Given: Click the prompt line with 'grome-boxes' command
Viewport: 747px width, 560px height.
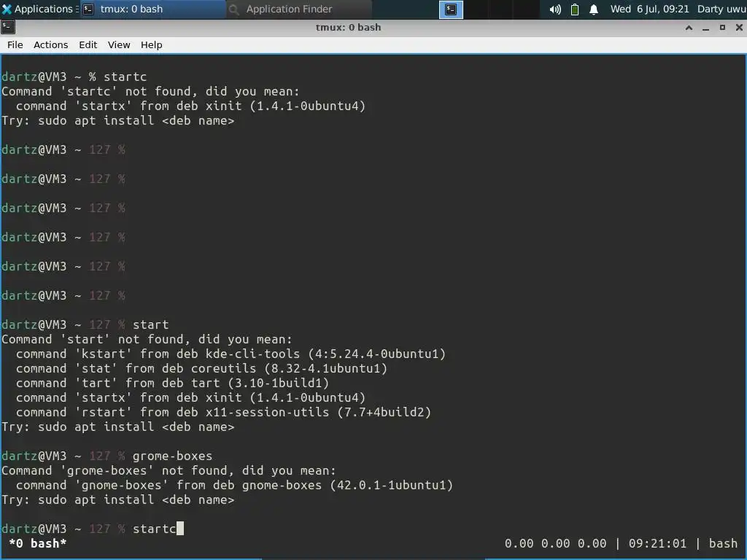Looking at the screenshot, I should 107,456.
